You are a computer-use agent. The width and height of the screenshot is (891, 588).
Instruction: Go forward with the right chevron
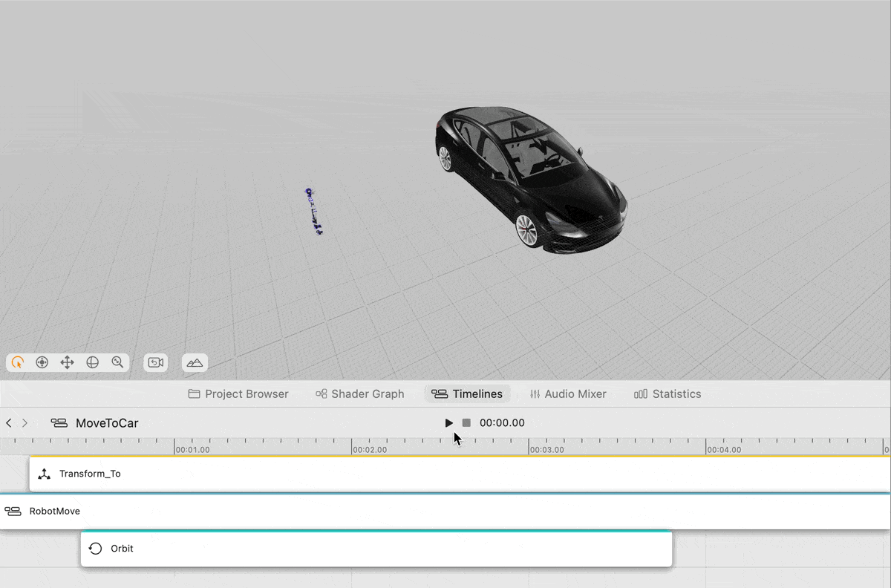point(25,423)
